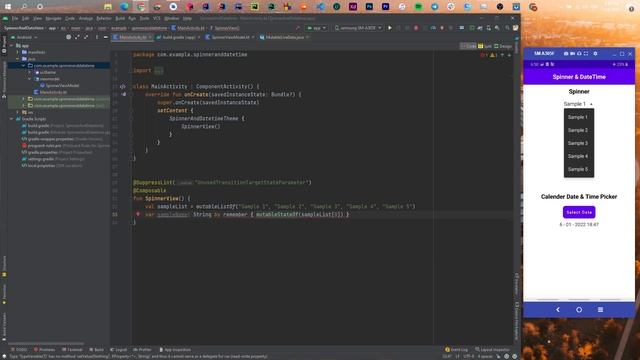Image resolution: width=640 pixels, height=360 pixels.
Task: Open the View menu
Action: (x=37, y=18)
